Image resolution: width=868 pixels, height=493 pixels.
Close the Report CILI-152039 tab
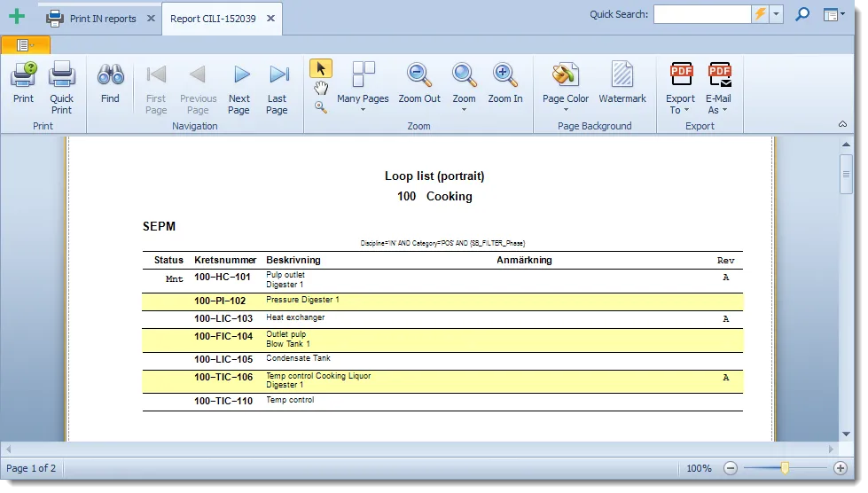click(x=270, y=19)
